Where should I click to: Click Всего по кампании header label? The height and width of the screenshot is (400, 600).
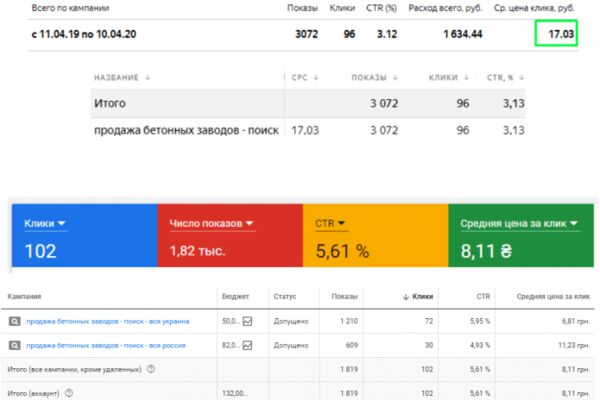click(x=70, y=8)
